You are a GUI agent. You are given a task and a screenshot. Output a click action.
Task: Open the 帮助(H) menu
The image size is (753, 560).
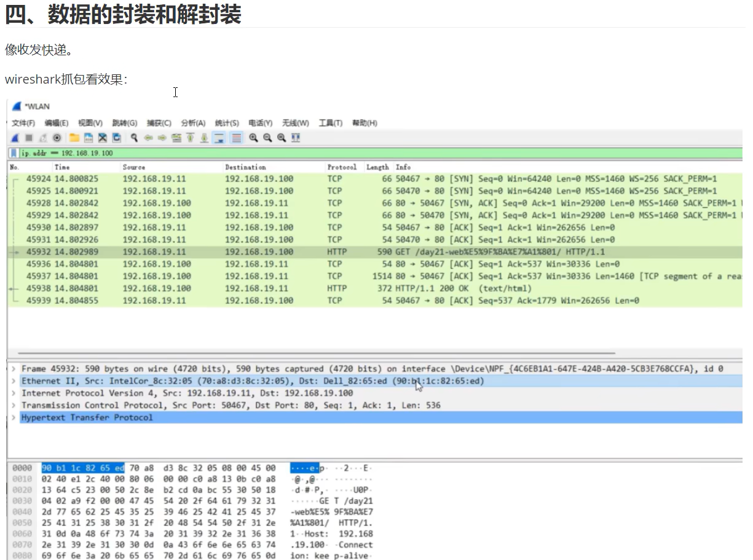365,123
